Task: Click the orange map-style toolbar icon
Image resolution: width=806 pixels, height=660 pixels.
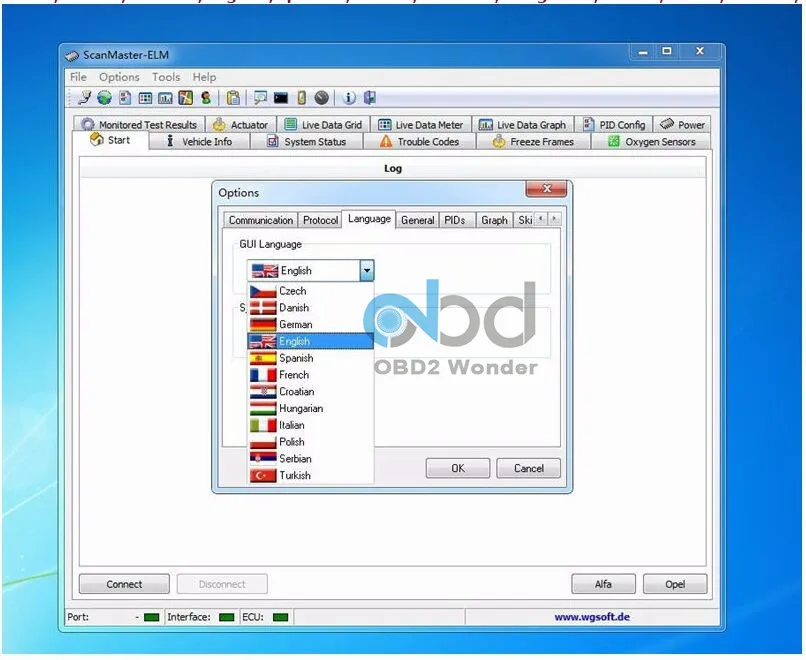Action: point(186,98)
